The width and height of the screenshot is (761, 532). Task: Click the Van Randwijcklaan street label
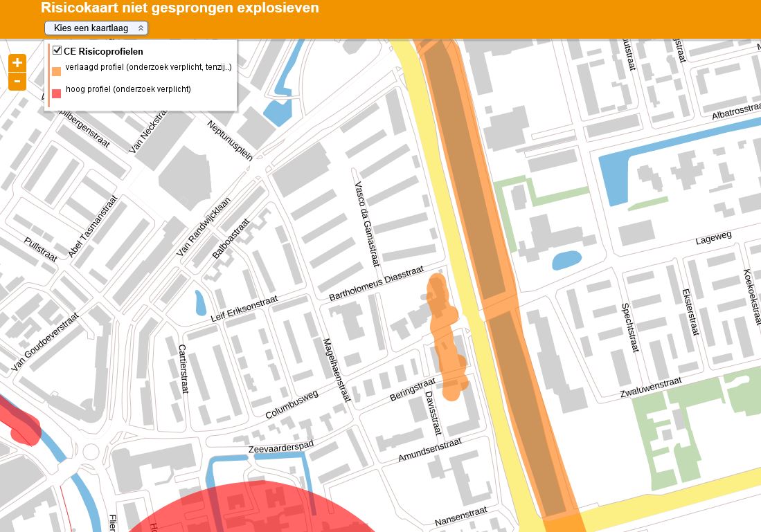coord(204,226)
